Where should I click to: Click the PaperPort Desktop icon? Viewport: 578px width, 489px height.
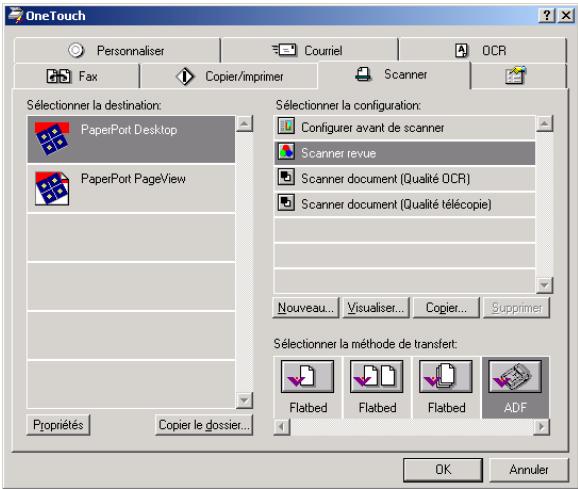click(x=52, y=139)
